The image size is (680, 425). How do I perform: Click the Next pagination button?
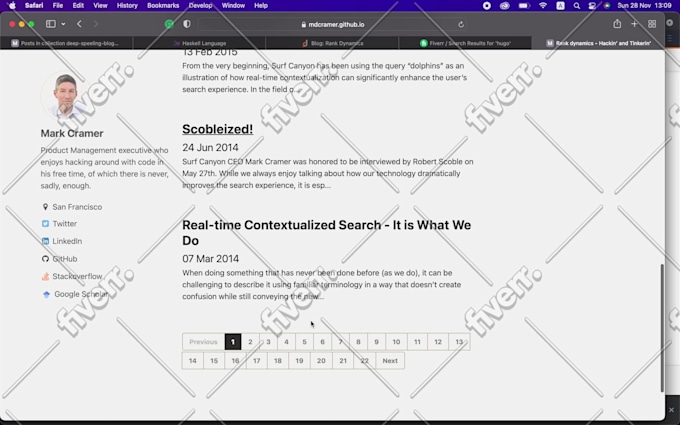[x=390, y=360]
